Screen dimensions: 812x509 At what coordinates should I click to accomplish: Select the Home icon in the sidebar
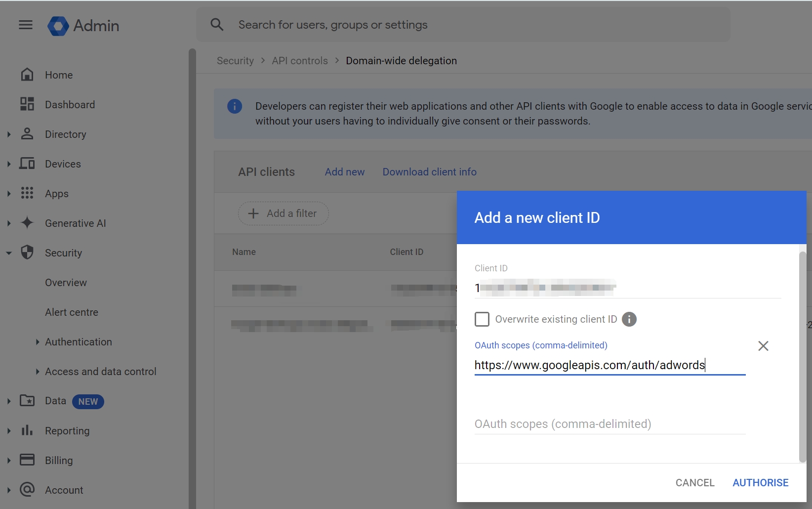coord(28,74)
